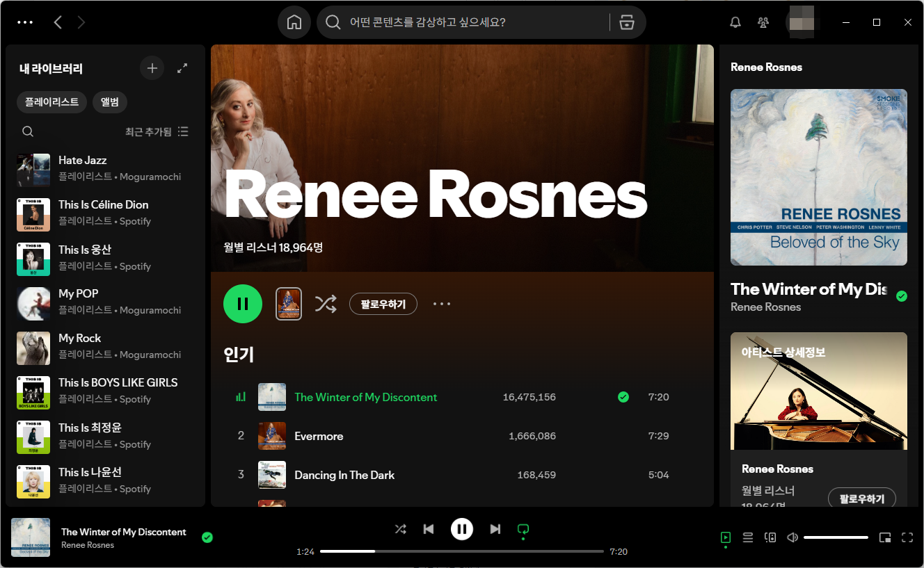This screenshot has height=568, width=924.
Task: Navigate forward with the right arrow
Action: (81, 22)
